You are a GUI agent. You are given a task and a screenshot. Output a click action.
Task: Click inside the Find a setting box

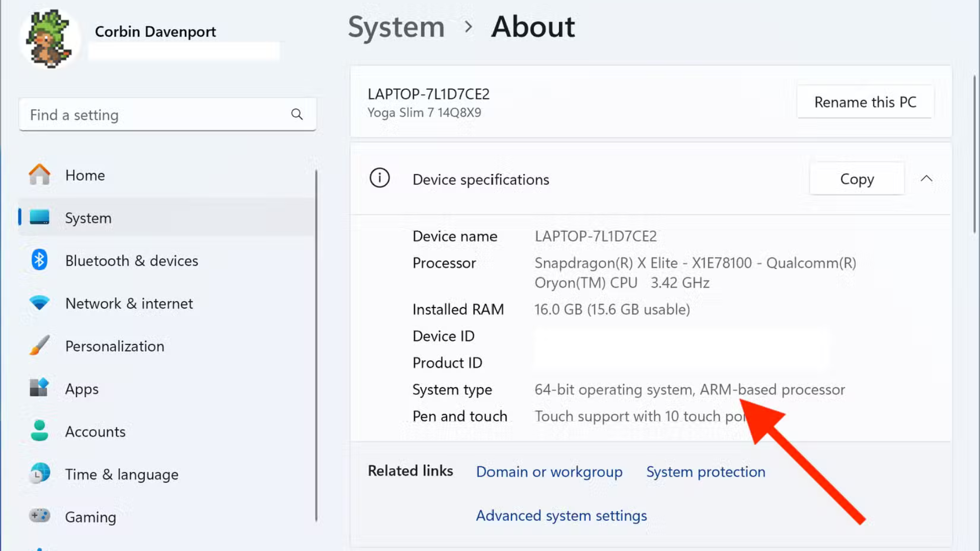coord(153,114)
